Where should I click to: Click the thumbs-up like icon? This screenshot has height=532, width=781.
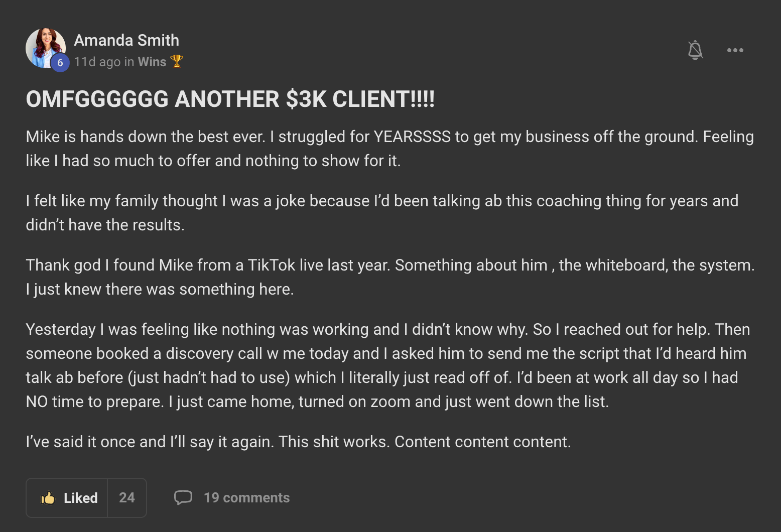48,498
